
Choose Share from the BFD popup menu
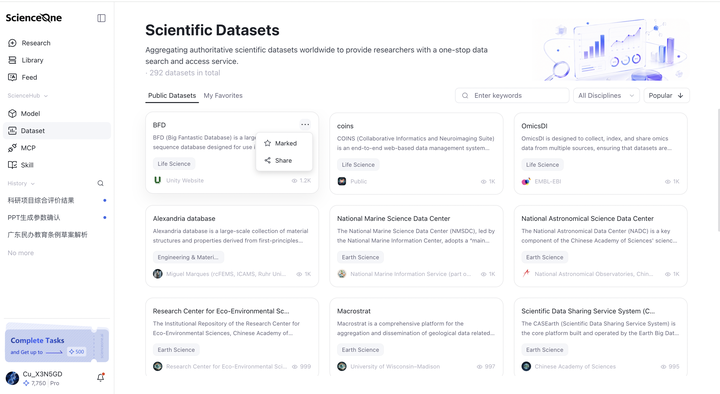tap(284, 160)
